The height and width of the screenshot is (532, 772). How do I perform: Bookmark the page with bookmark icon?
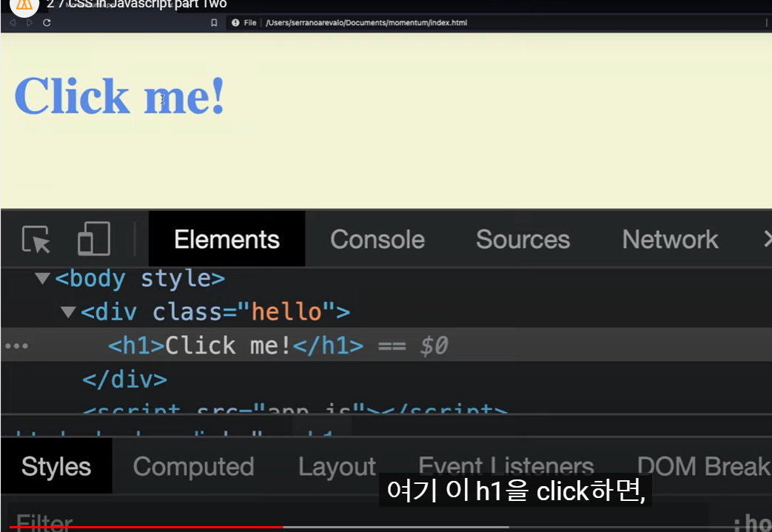coord(214,23)
